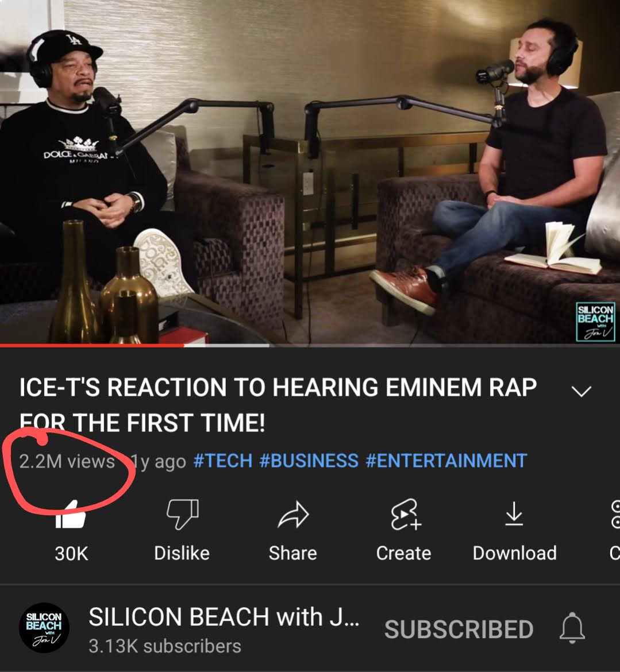Viewport: 620px width, 672px height.
Task: Tap the Share arrow icon
Action: (x=293, y=514)
